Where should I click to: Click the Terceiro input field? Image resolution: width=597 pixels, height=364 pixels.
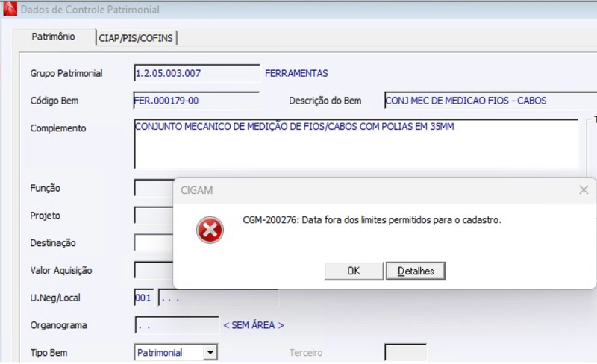point(405,353)
